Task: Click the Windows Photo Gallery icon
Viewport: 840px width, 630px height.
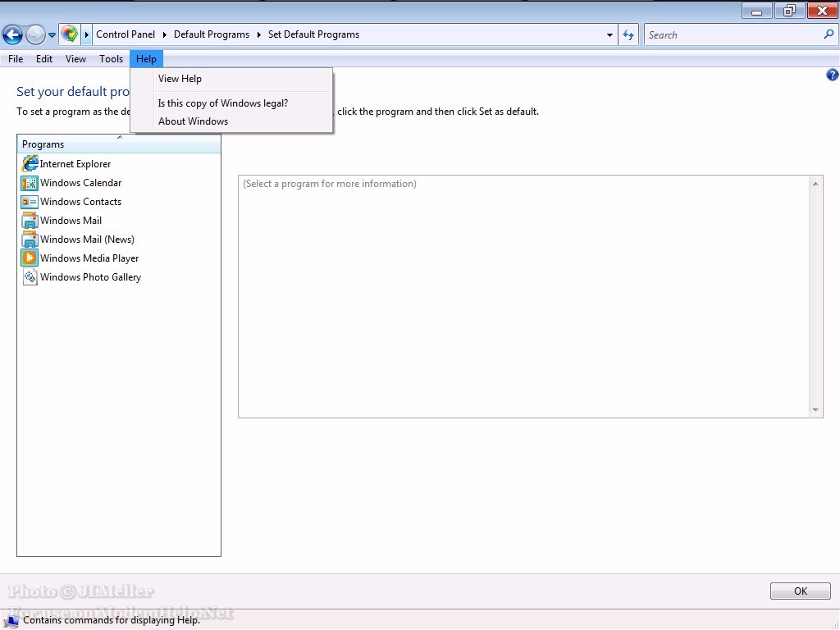Action: (x=30, y=277)
